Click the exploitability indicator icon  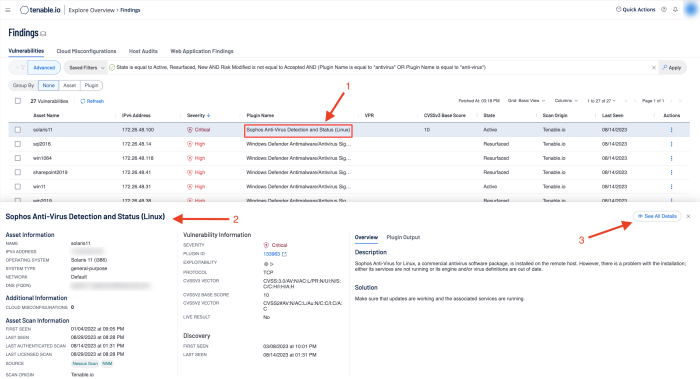point(268,264)
